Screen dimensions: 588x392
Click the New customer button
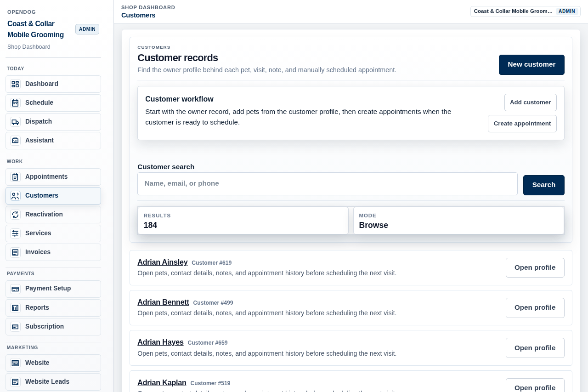(x=531, y=65)
